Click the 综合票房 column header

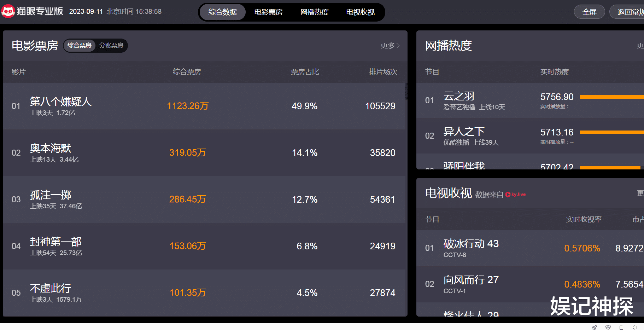[187, 72]
